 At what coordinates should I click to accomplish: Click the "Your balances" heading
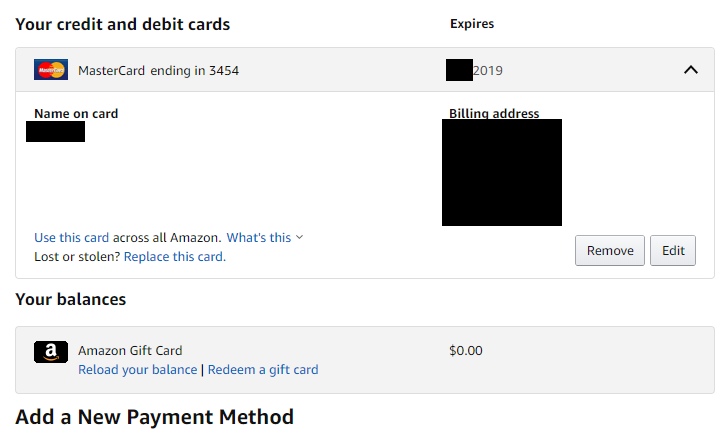point(70,299)
